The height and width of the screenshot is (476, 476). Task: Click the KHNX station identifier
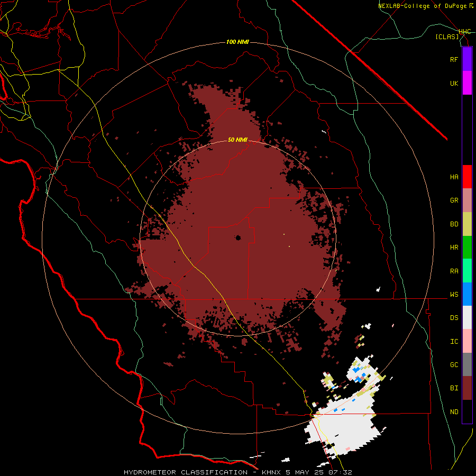271,472
